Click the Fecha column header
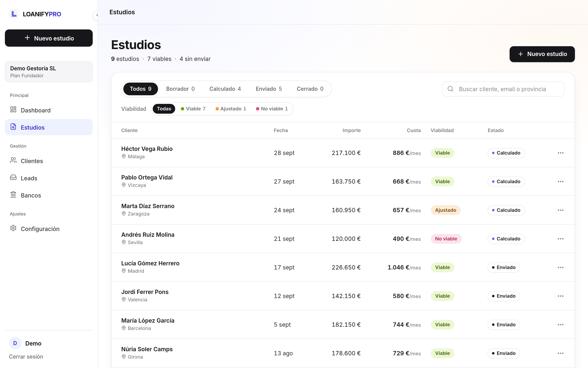The height and width of the screenshot is (368, 588). [281, 130]
